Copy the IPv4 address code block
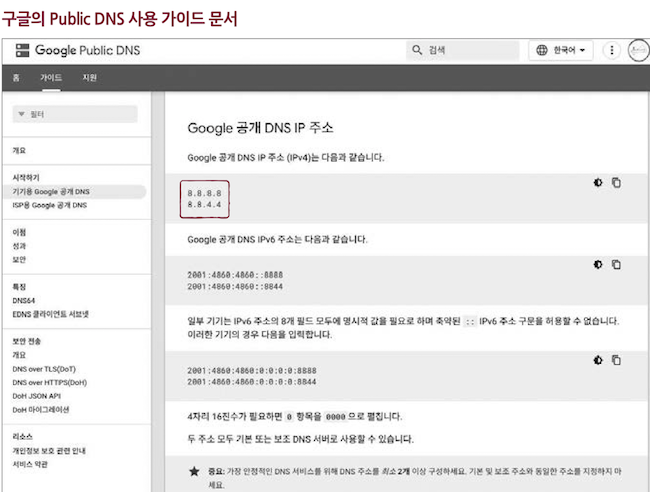 616,182
